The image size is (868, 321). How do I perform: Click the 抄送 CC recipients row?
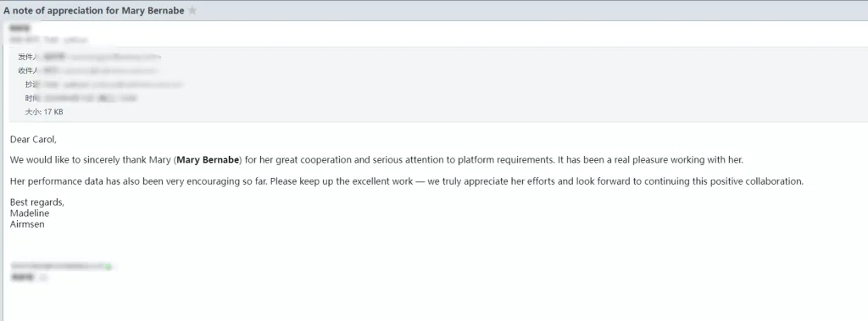pyautogui.click(x=103, y=85)
